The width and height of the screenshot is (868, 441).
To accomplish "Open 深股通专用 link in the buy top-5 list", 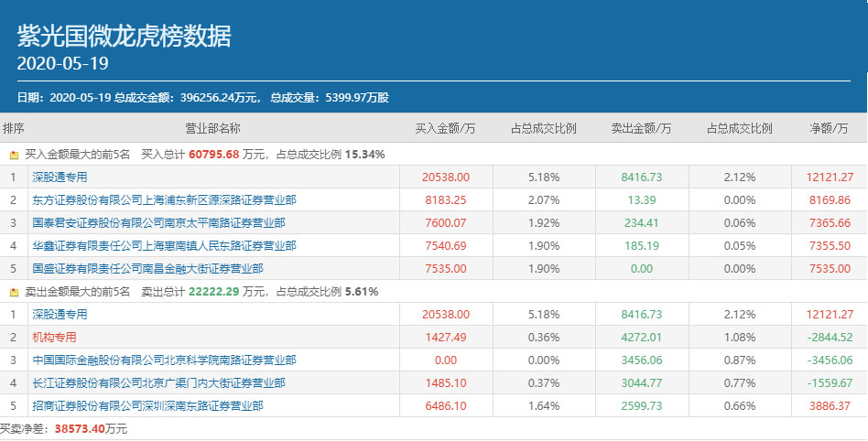I will [60, 177].
